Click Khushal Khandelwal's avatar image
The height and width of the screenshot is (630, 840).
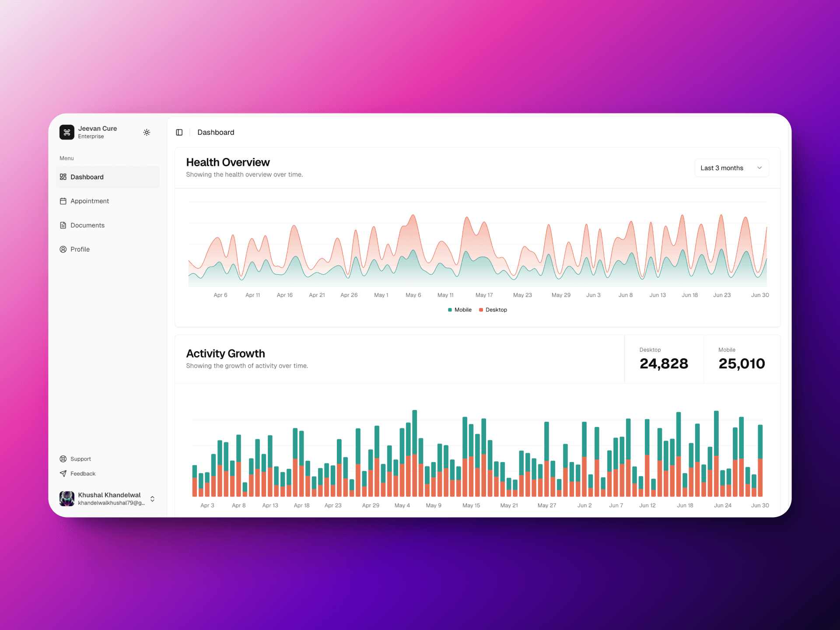(67, 498)
